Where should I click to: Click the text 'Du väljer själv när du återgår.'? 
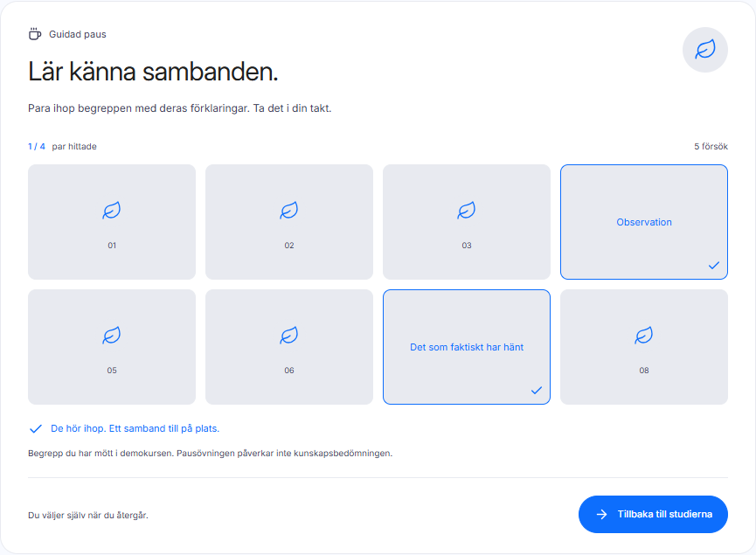[88, 515]
